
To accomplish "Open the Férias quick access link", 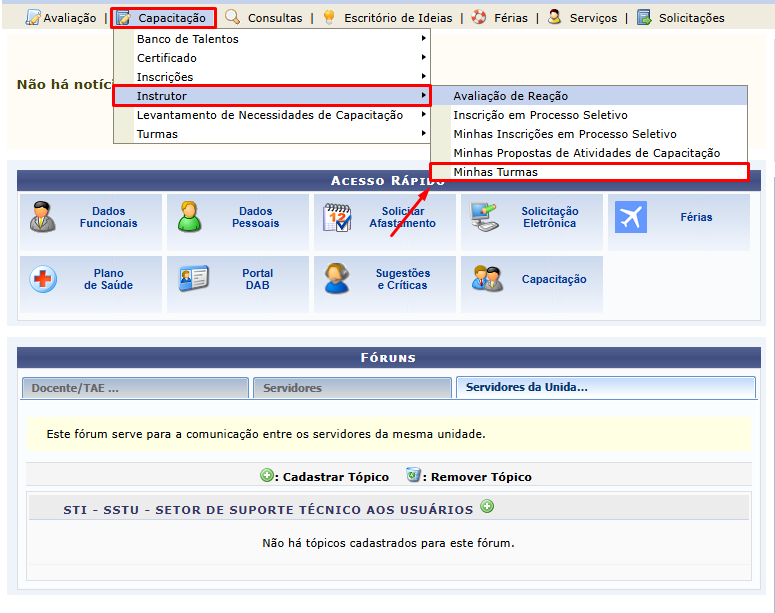I will click(x=696, y=217).
